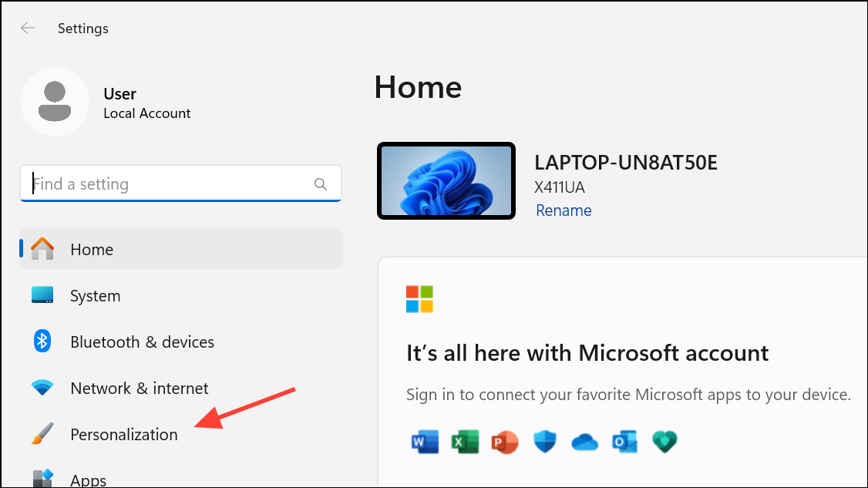
Task: Select Home in the navigation pane
Action: pyautogui.click(x=92, y=248)
